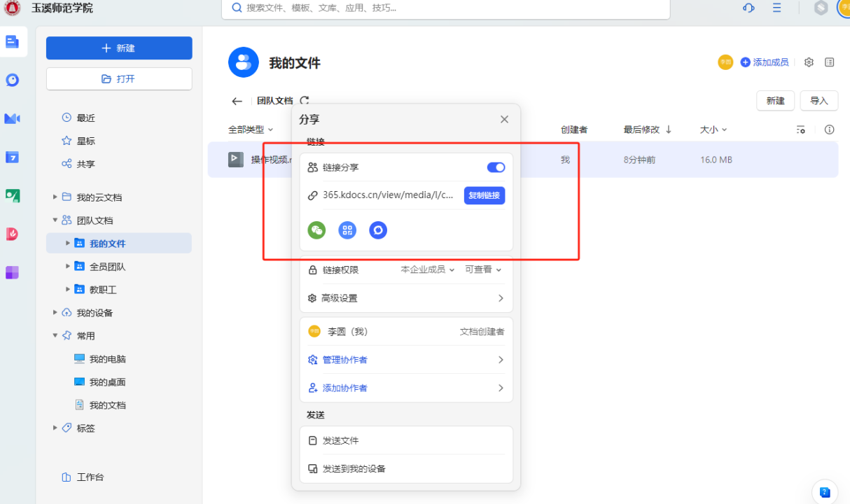The height and width of the screenshot is (504, 850).
Task: Open the 本企业成员 permission dropdown
Action: pyautogui.click(x=427, y=269)
